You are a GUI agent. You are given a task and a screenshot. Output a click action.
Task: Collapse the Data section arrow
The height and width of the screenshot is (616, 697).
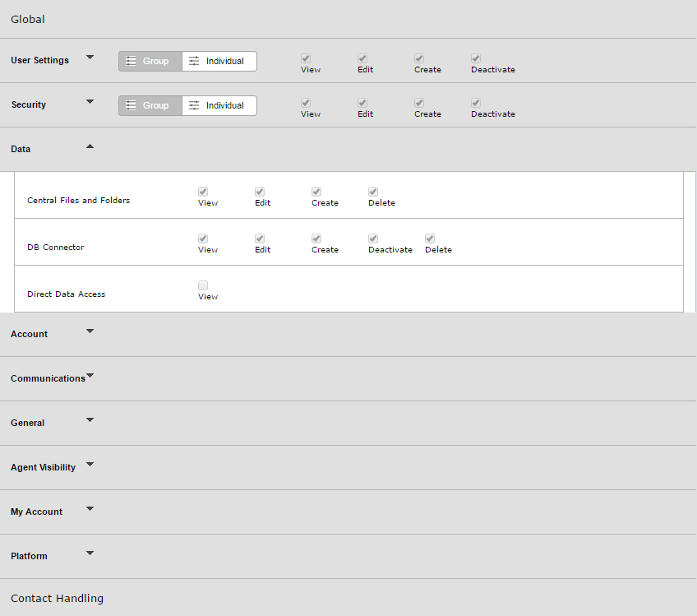(x=90, y=146)
